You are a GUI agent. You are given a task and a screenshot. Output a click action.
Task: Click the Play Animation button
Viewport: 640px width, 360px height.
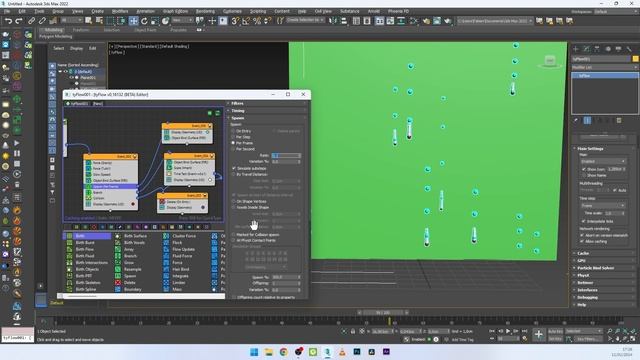click(508, 331)
